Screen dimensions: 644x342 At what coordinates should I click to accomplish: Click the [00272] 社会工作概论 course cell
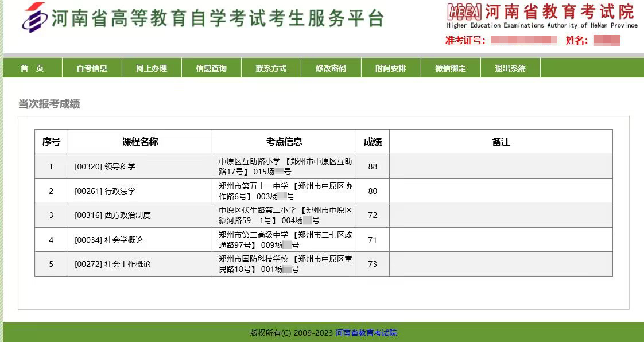pyautogui.click(x=112, y=265)
